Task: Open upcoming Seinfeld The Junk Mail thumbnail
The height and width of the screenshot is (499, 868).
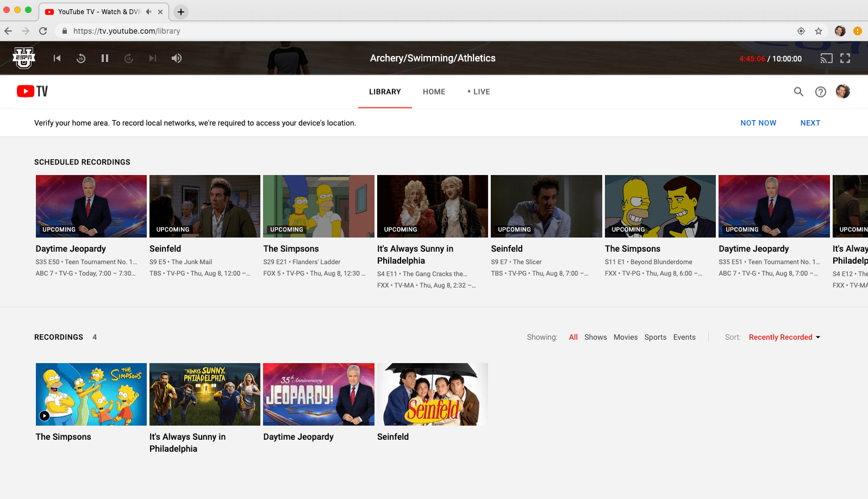Action: pos(205,206)
